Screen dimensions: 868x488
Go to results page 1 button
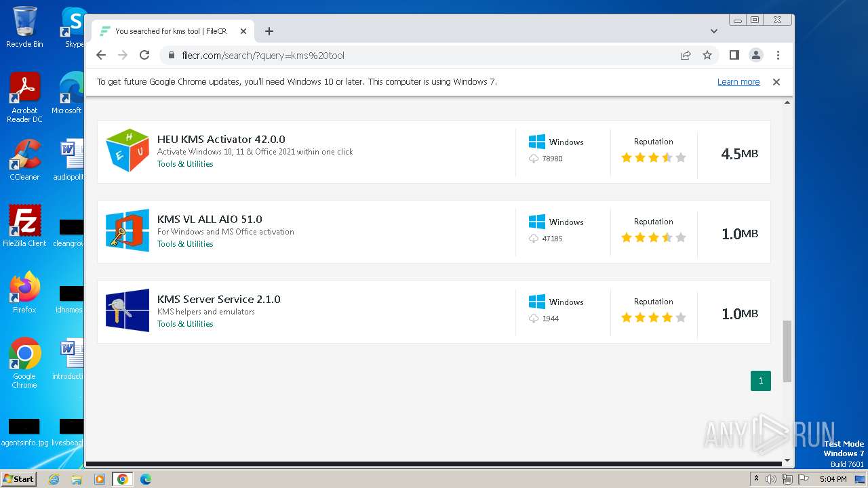[761, 381]
